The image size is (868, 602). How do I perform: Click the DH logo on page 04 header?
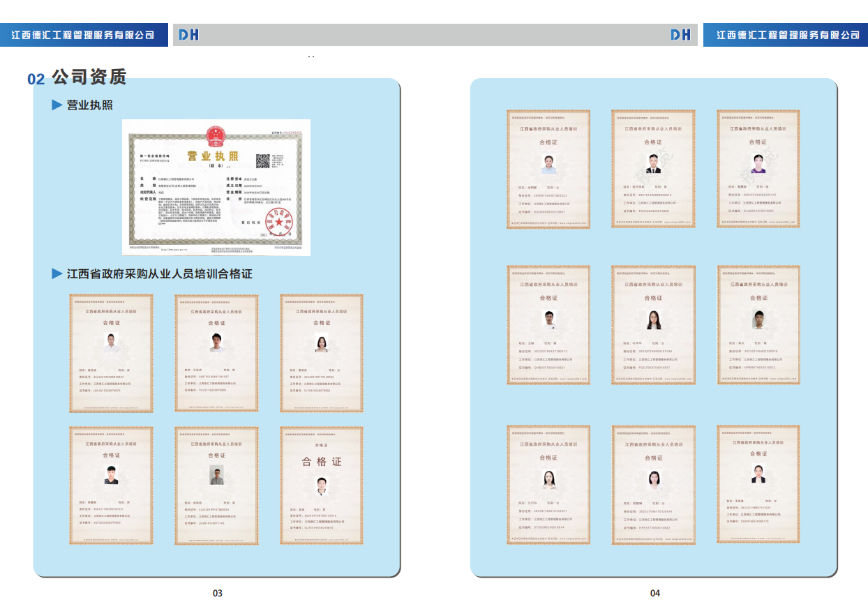tap(680, 35)
